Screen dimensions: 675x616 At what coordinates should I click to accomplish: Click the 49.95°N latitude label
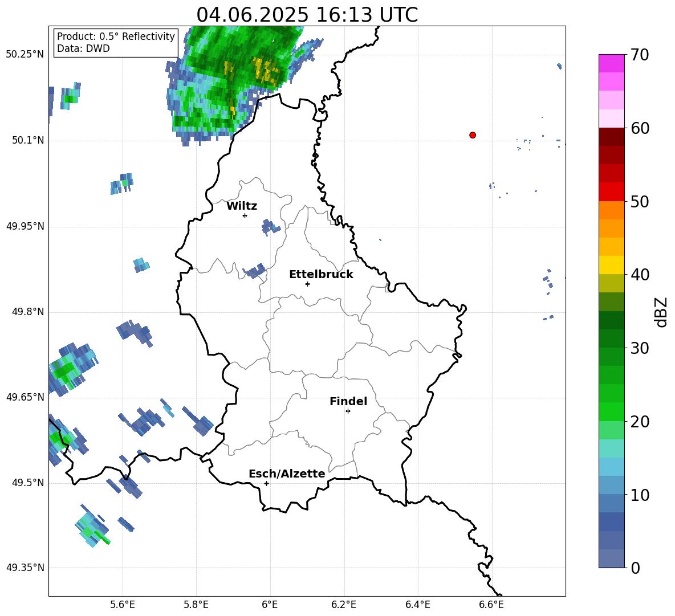click(25, 226)
